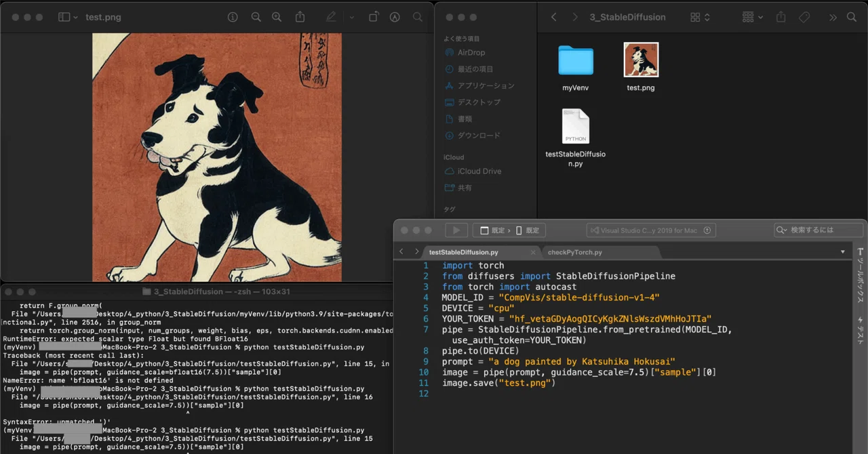Select the myVenv folder
This screenshot has width=868, height=454.
pyautogui.click(x=576, y=61)
